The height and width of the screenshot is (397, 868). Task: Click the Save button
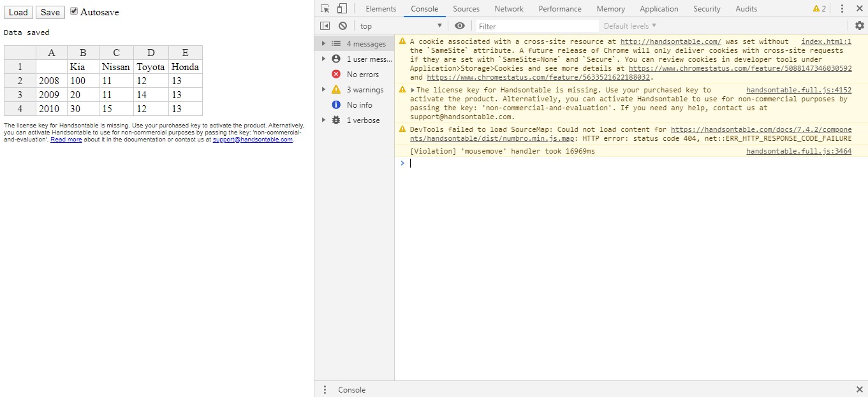point(50,12)
